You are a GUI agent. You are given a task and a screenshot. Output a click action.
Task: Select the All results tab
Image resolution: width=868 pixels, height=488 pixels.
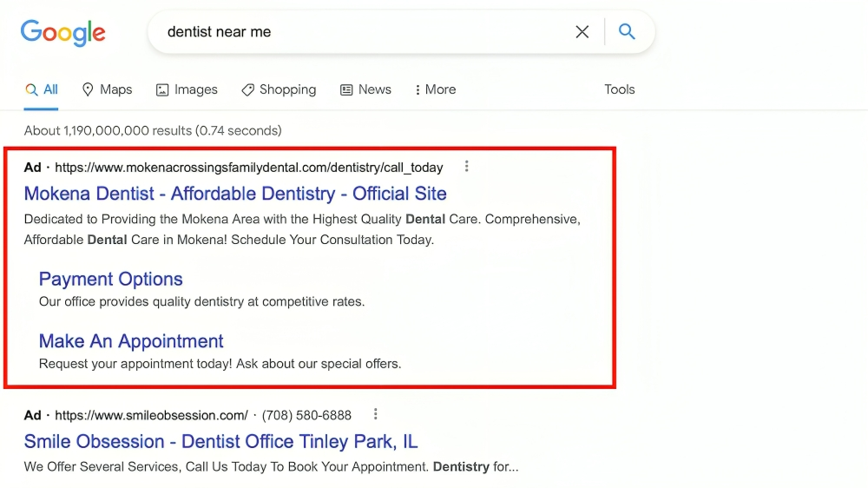42,89
